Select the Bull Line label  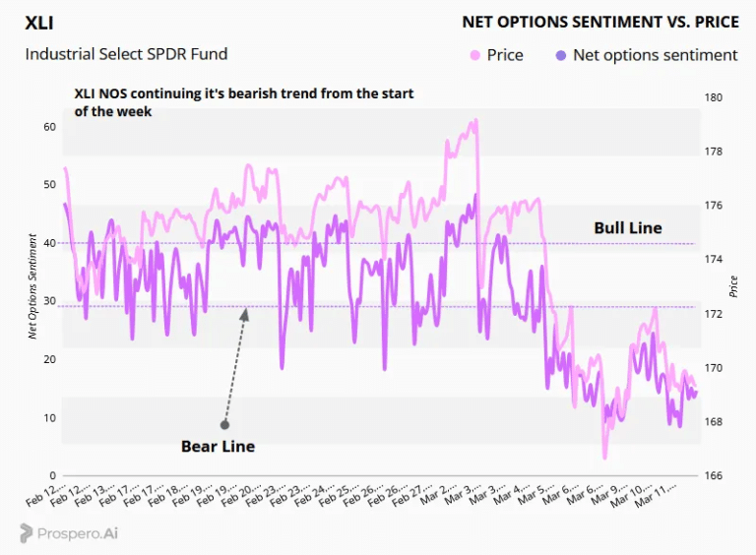point(628,228)
